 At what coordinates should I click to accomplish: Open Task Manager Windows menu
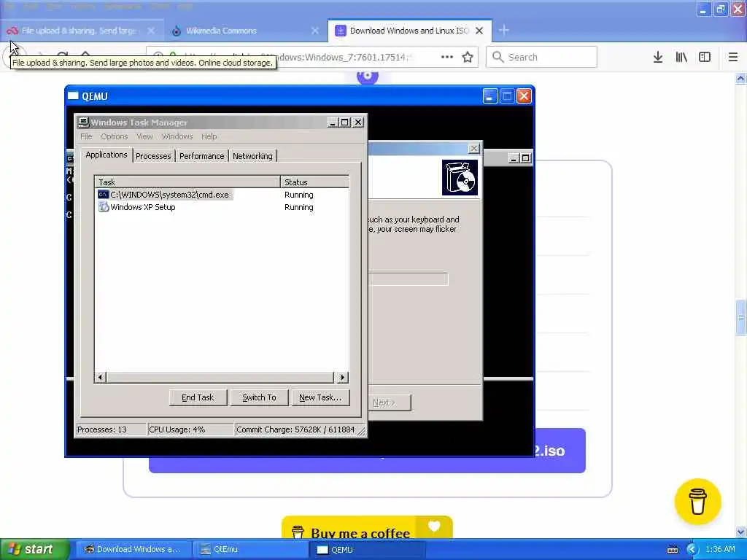(x=177, y=136)
